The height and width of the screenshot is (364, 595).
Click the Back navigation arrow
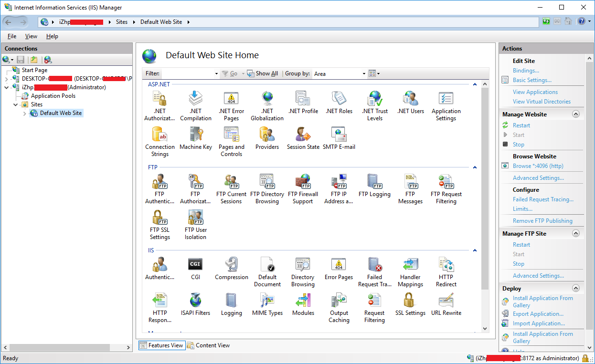pyautogui.click(x=8, y=21)
